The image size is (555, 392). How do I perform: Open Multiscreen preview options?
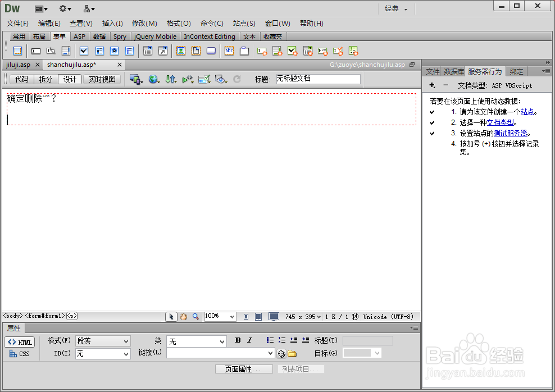point(137,79)
